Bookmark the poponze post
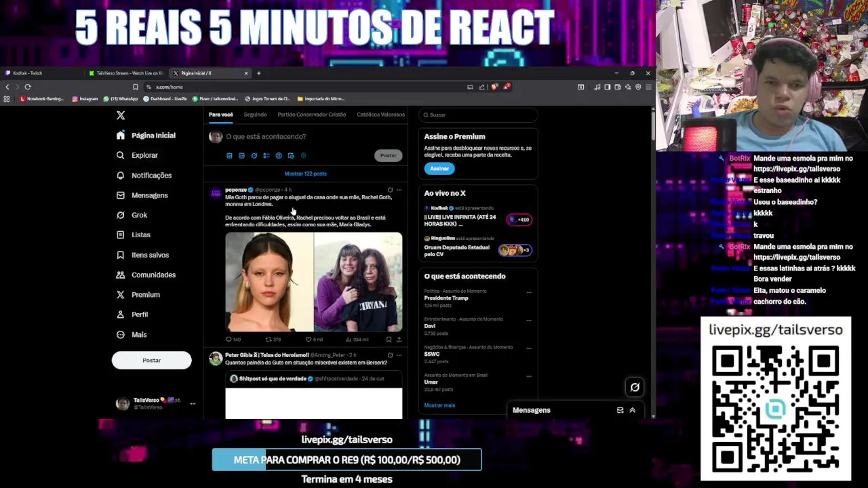Screen dimensions: 868x488 click(x=389, y=340)
